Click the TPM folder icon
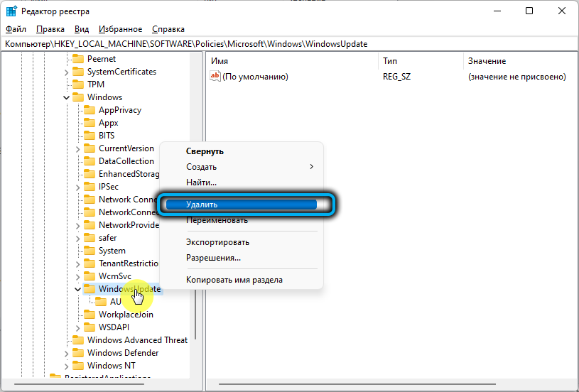 click(x=77, y=85)
